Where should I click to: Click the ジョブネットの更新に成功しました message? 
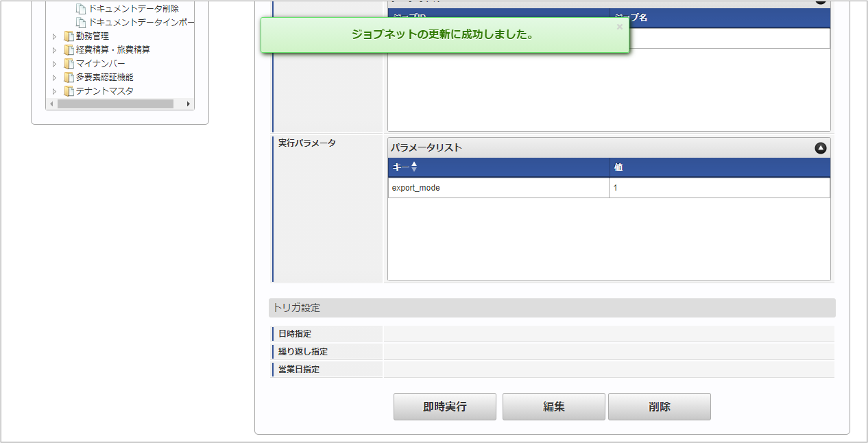click(443, 35)
